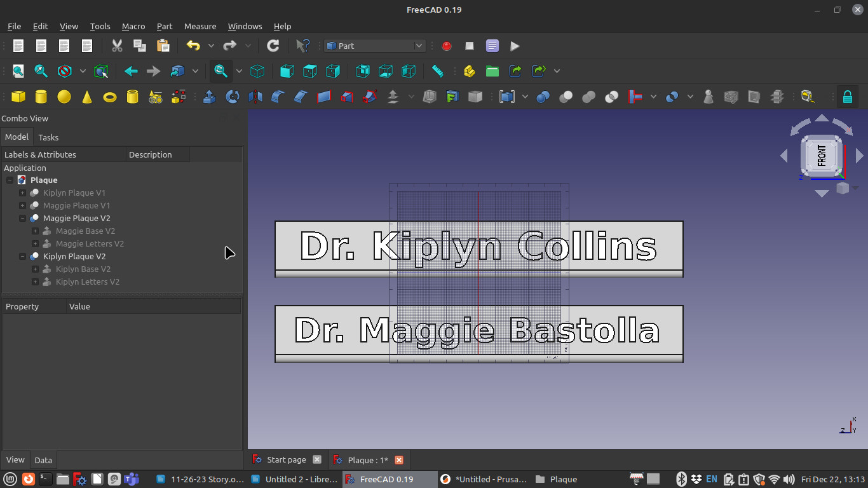Click navigation cube right arrow
Image resolution: width=868 pixels, height=488 pixels.
point(860,156)
